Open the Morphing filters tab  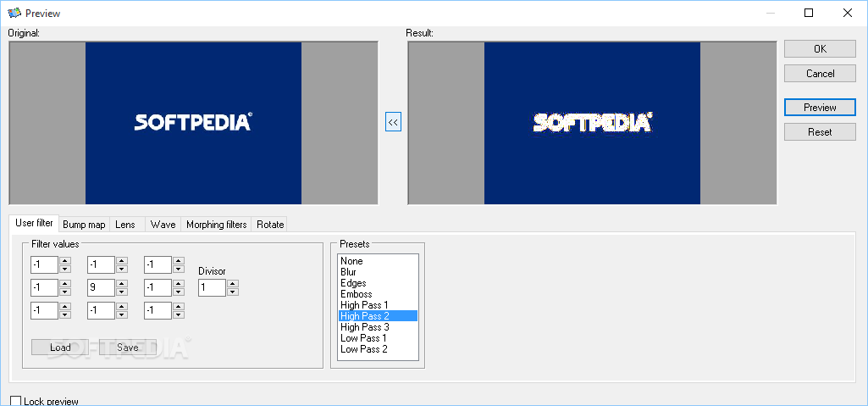tap(217, 225)
